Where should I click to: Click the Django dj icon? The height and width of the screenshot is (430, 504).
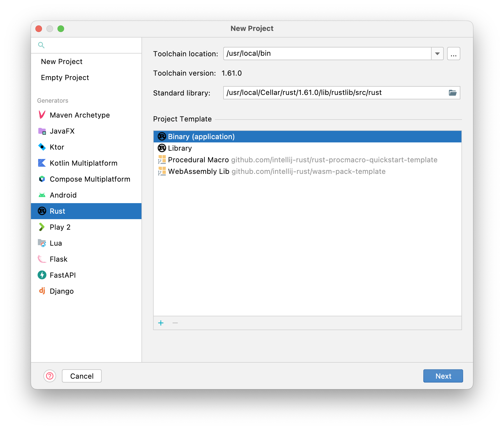pyautogui.click(x=42, y=291)
